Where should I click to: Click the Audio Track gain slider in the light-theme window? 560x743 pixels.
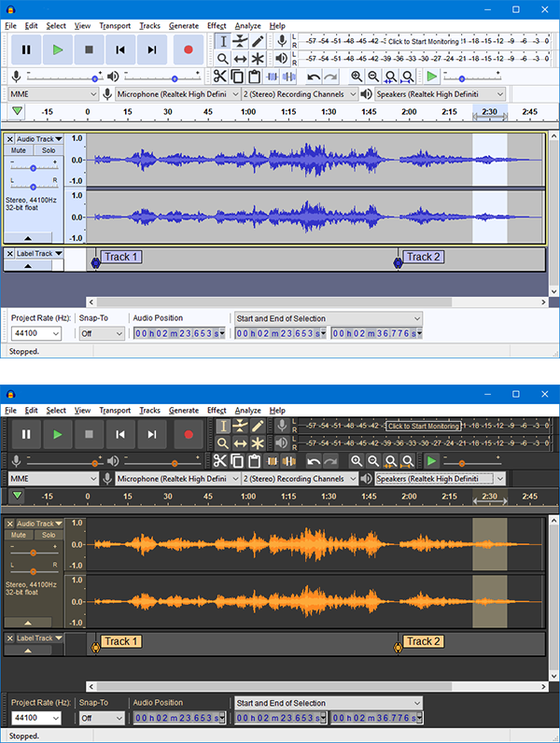pyautogui.click(x=34, y=168)
